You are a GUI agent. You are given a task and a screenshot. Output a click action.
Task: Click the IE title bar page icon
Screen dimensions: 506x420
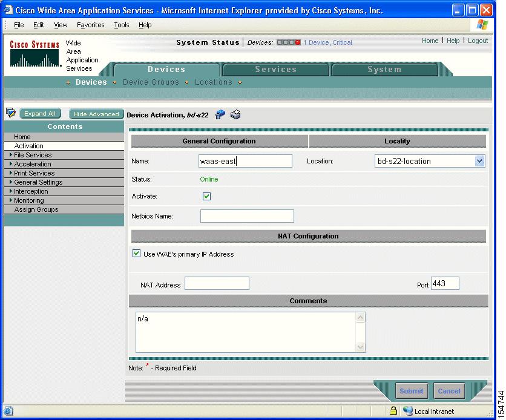pyautogui.click(x=8, y=10)
